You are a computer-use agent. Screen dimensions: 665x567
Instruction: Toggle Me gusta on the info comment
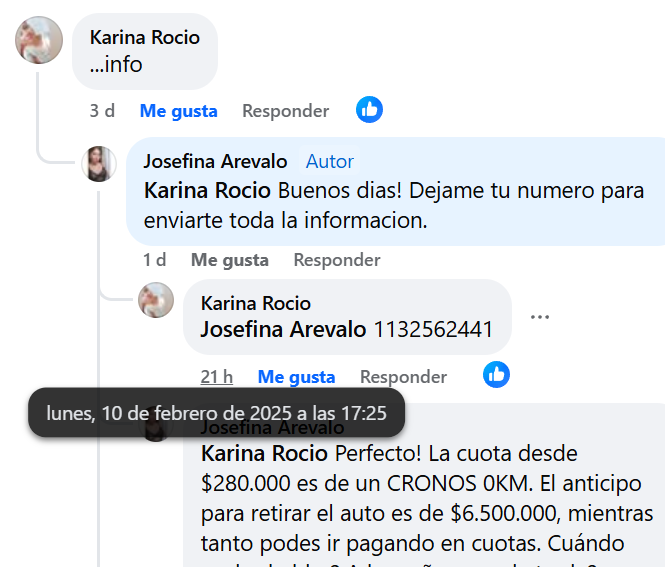179,111
